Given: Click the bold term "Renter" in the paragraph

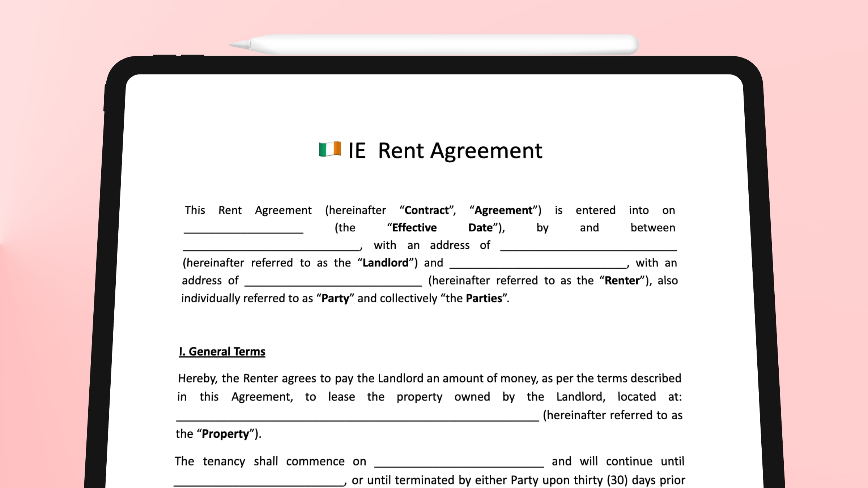Looking at the screenshot, I should pyautogui.click(x=622, y=280).
